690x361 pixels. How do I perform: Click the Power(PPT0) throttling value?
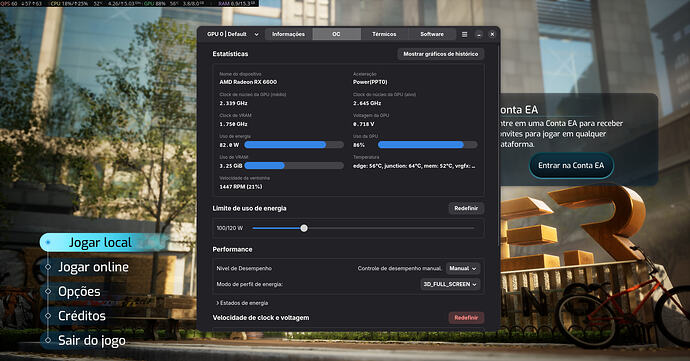point(370,82)
